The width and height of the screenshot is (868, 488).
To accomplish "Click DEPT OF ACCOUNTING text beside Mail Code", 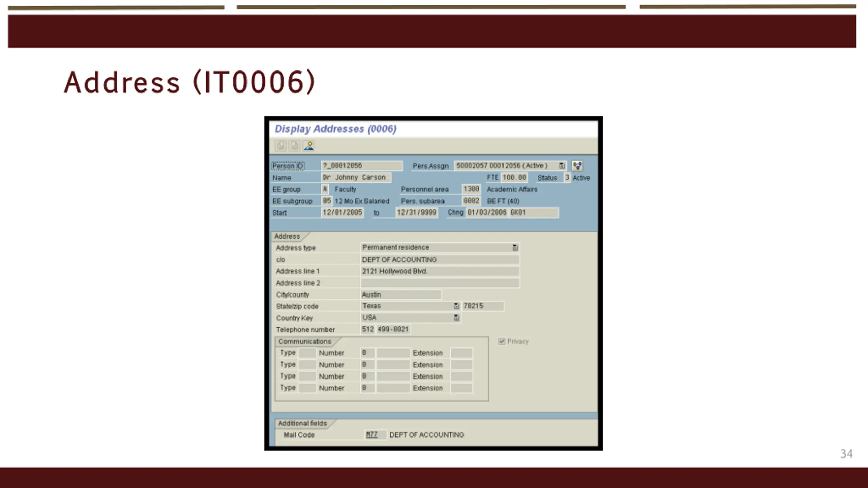I will [427, 435].
